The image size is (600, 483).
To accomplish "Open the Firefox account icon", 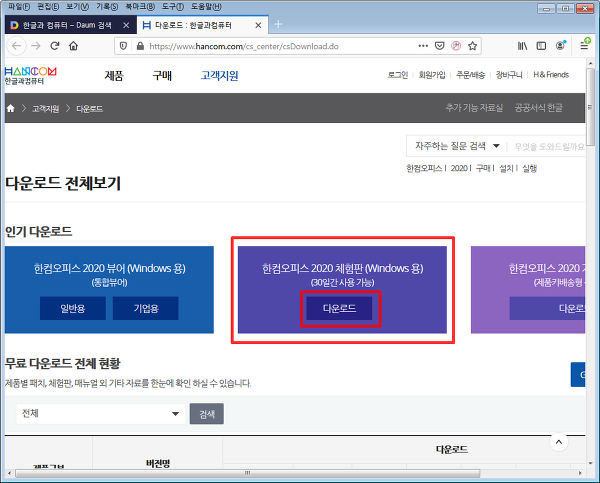I will [x=561, y=46].
